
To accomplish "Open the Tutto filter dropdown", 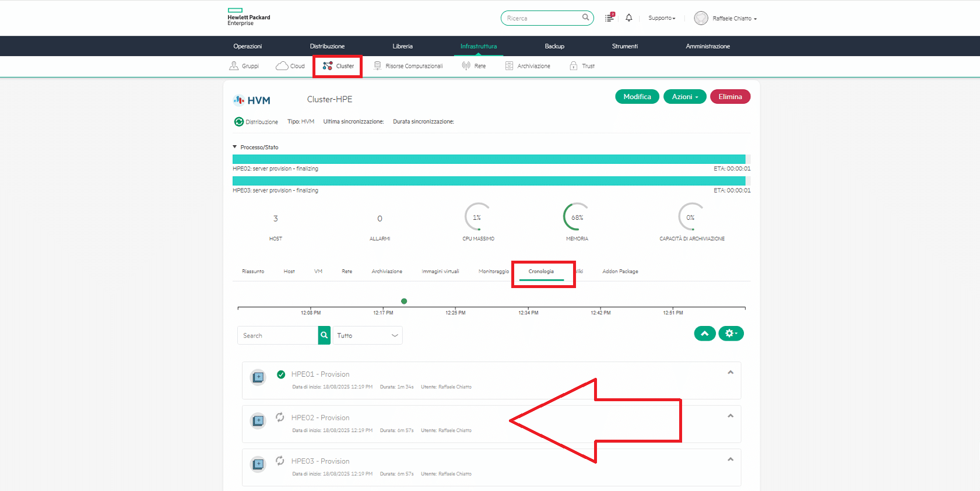I will click(x=367, y=335).
